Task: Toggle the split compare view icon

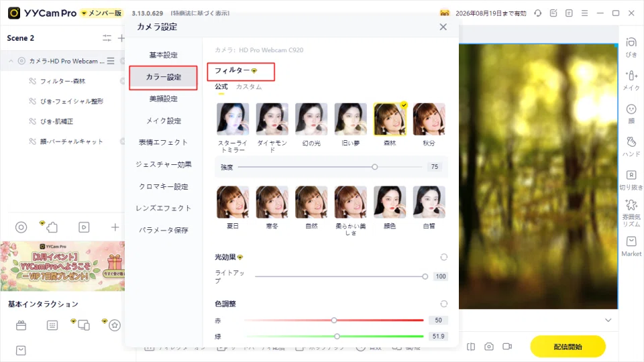Action: click(x=471, y=347)
